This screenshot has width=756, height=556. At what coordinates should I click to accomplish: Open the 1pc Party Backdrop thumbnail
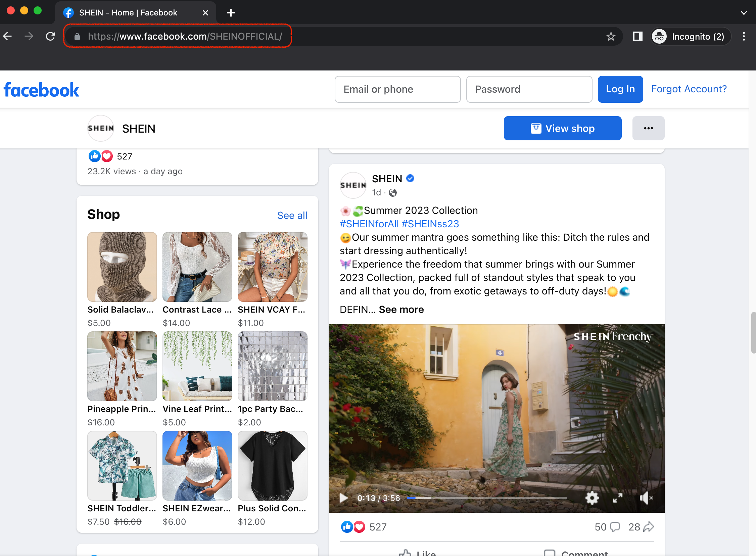[272, 366]
